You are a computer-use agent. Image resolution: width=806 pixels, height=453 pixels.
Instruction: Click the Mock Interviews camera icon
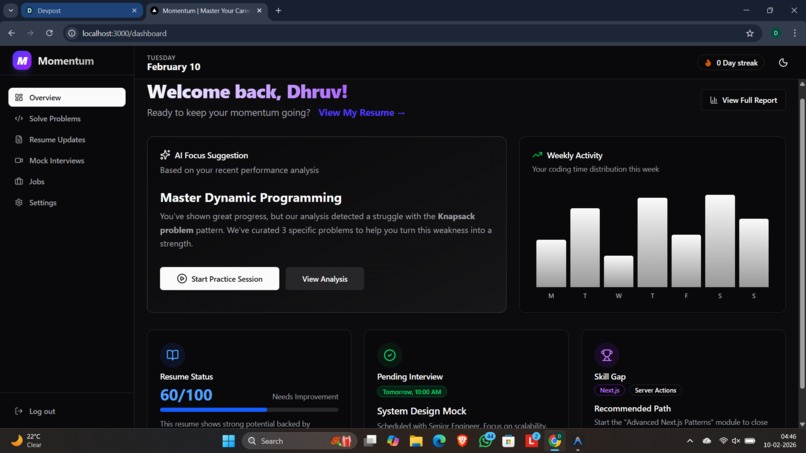19,160
